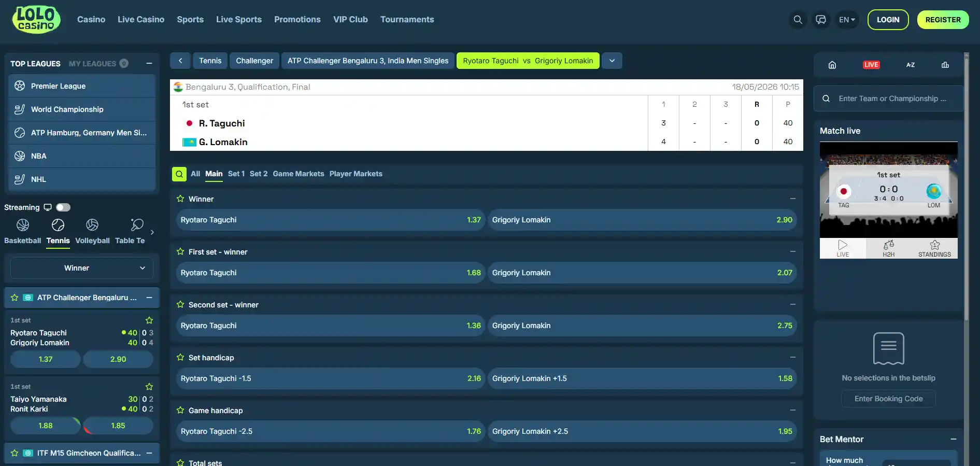The width and height of the screenshot is (980, 466).
Task: Pick sidebar odds 1.88 for Taiyo Yamanaka
Action: click(x=46, y=426)
